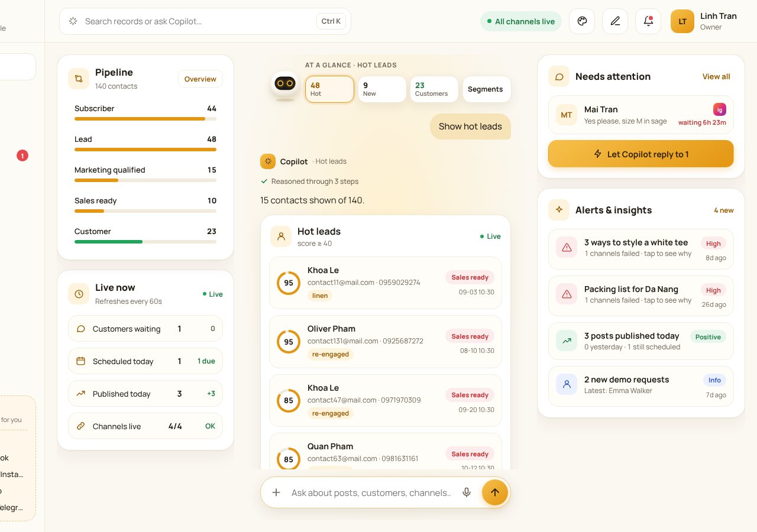Open the Scheduled today row
This screenshot has height=532, width=757.
pyautogui.click(x=145, y=361)
